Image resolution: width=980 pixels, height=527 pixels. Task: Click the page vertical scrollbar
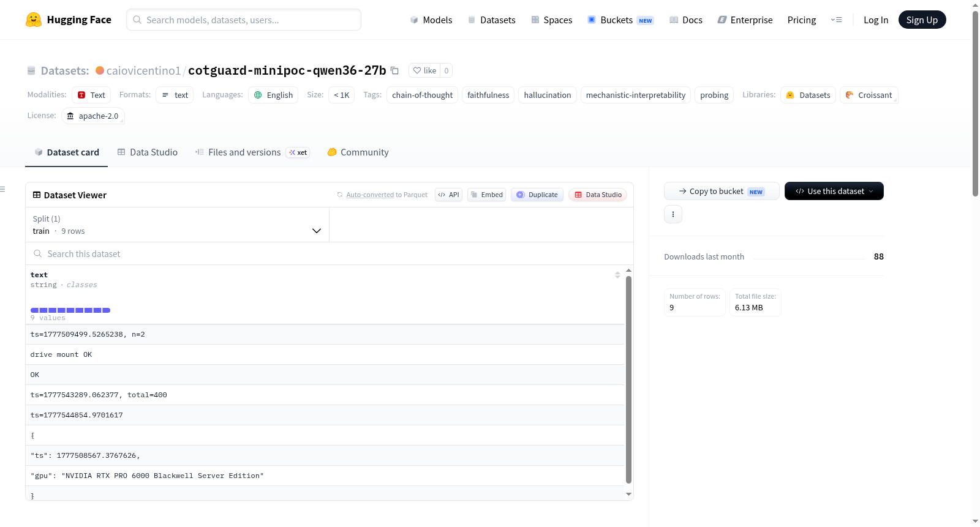coord(975,104)
